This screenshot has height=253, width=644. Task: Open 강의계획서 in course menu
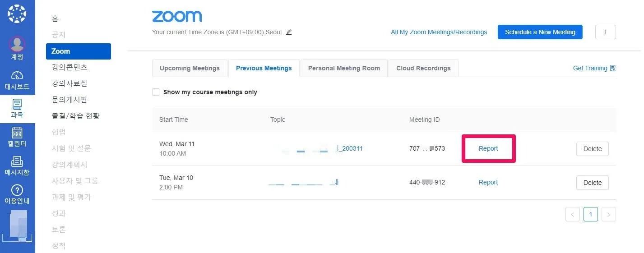pyautogui.click(x=69, y=165)
